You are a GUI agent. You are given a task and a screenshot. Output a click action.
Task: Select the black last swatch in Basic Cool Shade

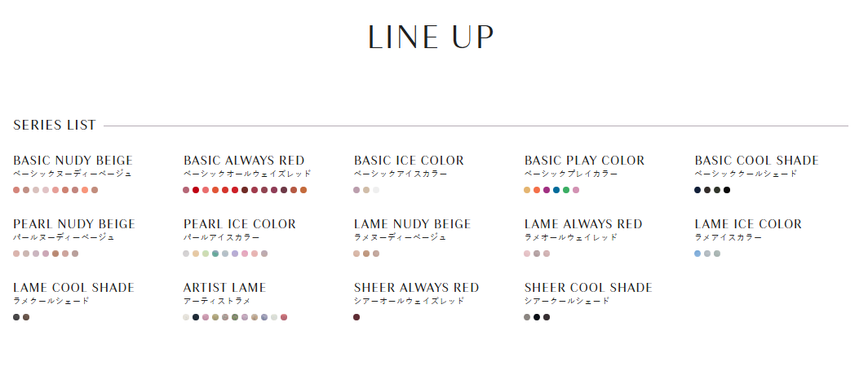727,190
